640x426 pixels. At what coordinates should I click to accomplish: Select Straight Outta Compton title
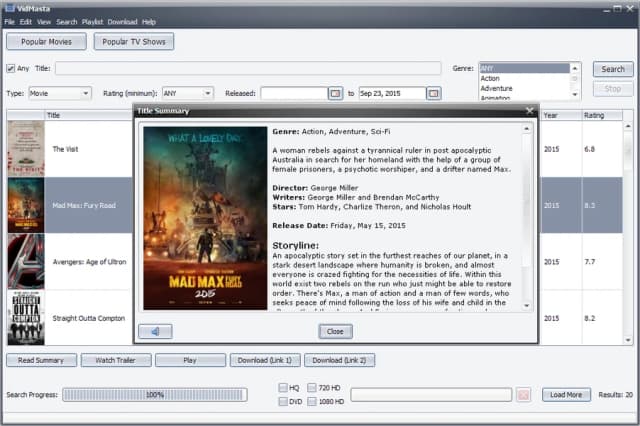89,318
